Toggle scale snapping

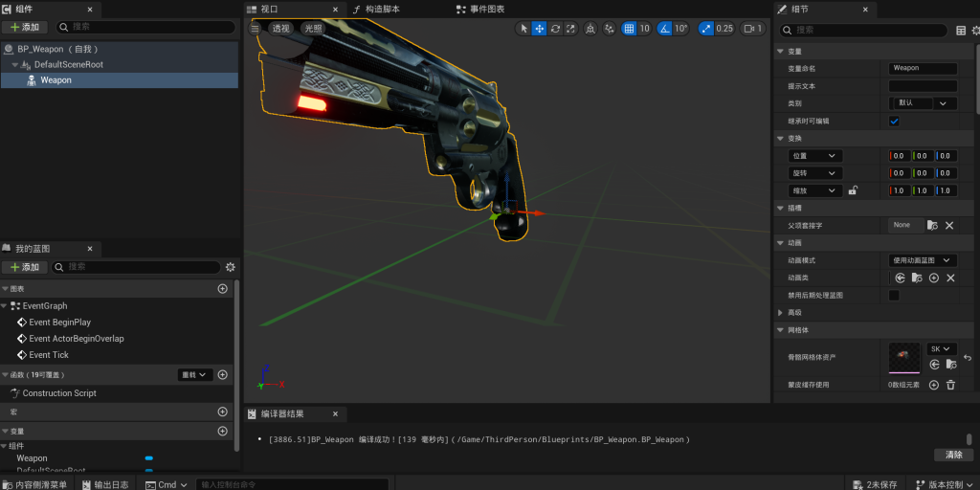point(705,28)
